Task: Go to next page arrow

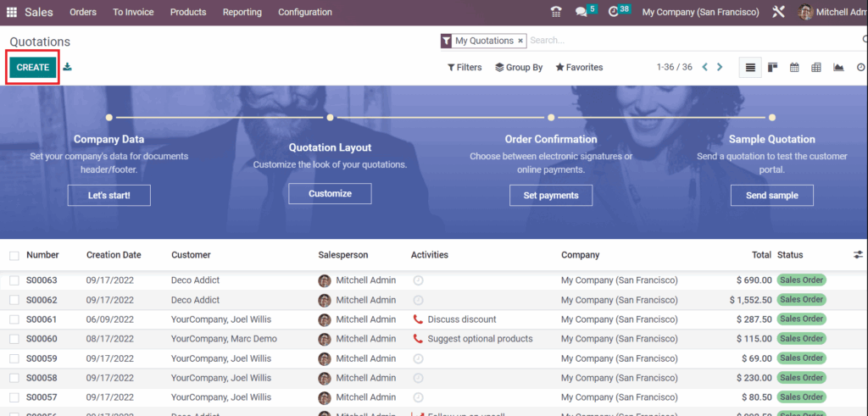Action: tap(720, 68)
